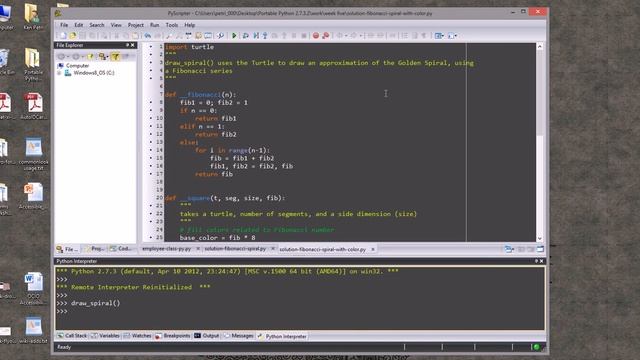The width and height of the screenshot is (640, 360).
Task: Open the Watches tab
Action: click(x=138, y=336)
